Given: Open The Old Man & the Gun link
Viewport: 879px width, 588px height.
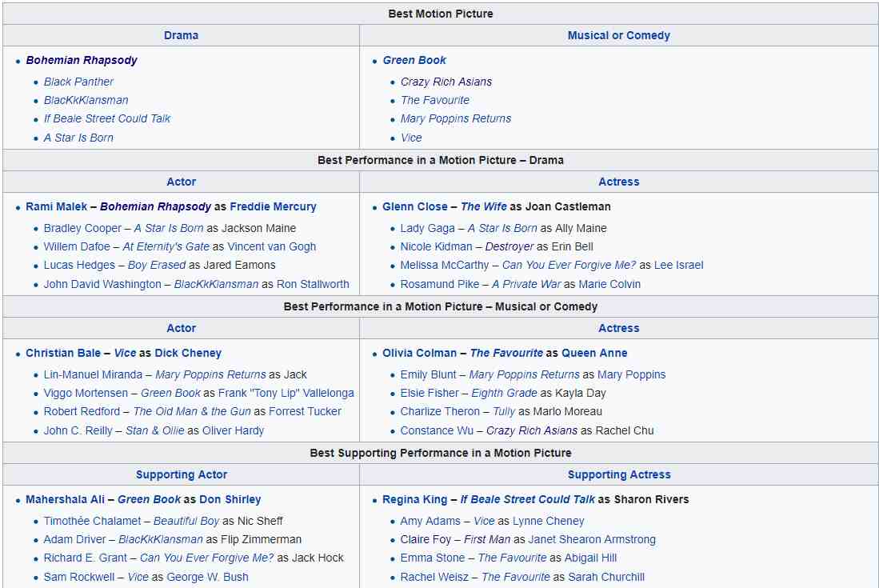Looking at the screenshot, I should pyautogui.click(x=192, y=411).
